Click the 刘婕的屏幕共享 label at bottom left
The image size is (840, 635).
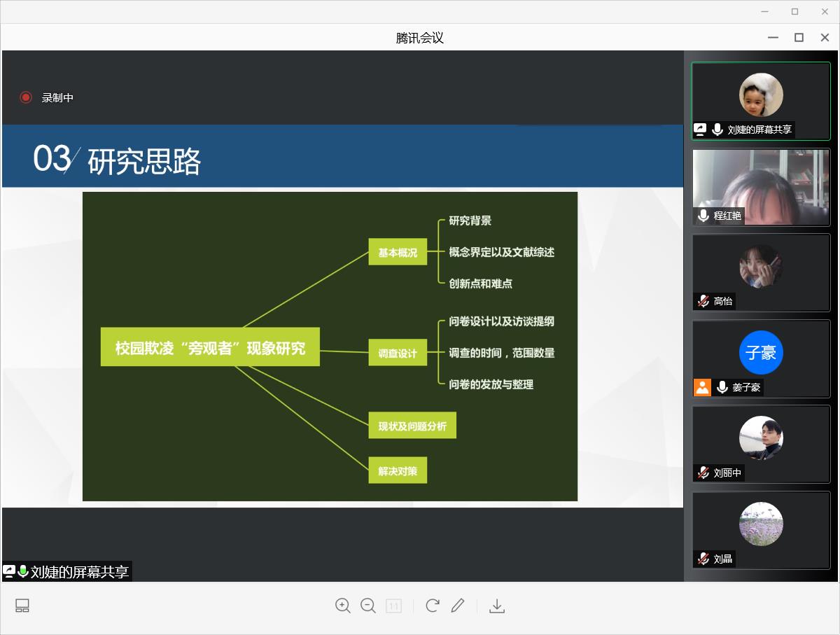coord(79,572)
